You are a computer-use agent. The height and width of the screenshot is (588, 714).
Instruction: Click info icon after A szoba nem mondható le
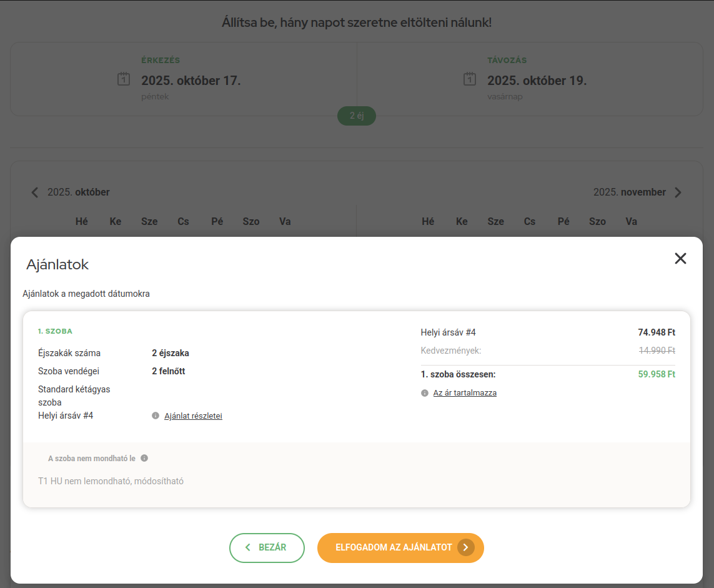[144, 458]
